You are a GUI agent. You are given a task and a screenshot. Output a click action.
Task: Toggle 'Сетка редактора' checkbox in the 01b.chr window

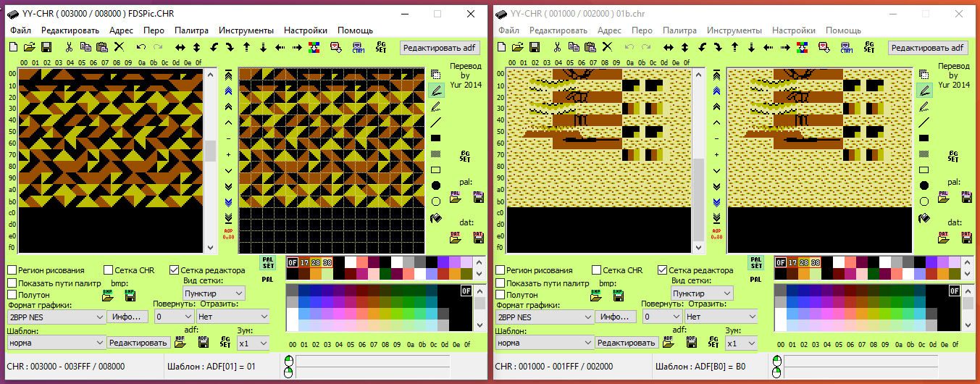pos(663,270)
